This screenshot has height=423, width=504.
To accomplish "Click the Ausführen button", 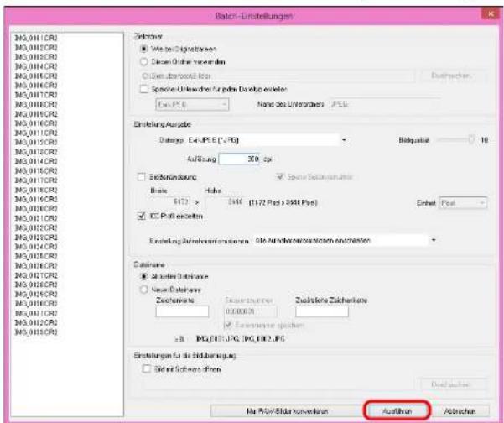I will pyautogui.click(x=397, y=410).
